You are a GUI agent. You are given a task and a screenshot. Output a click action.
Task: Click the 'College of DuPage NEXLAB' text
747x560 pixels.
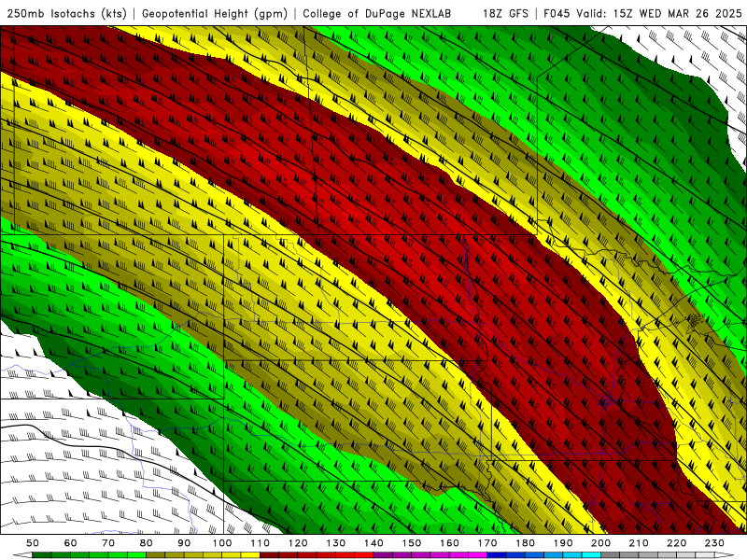377,14
